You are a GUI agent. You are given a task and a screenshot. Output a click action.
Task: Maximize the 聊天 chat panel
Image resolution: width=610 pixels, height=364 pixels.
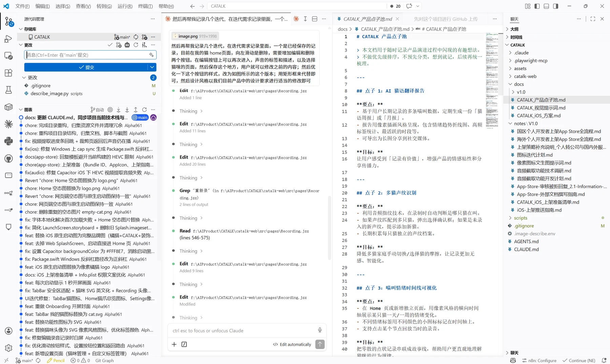(593, 19)
